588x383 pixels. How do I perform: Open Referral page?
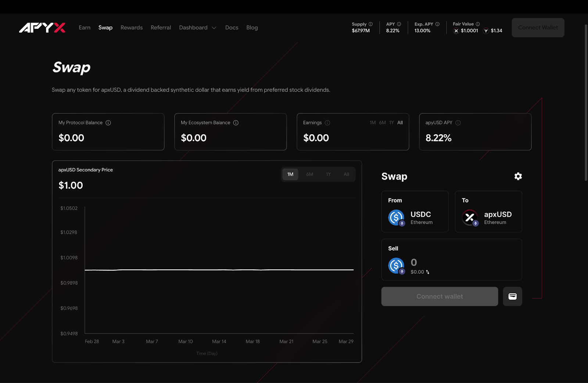pos(161,28)
